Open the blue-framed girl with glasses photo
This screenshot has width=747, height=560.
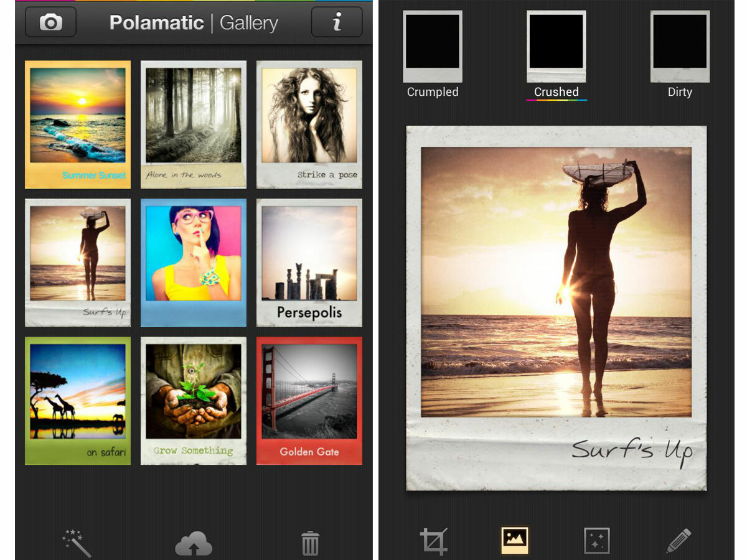click(194, 263)
